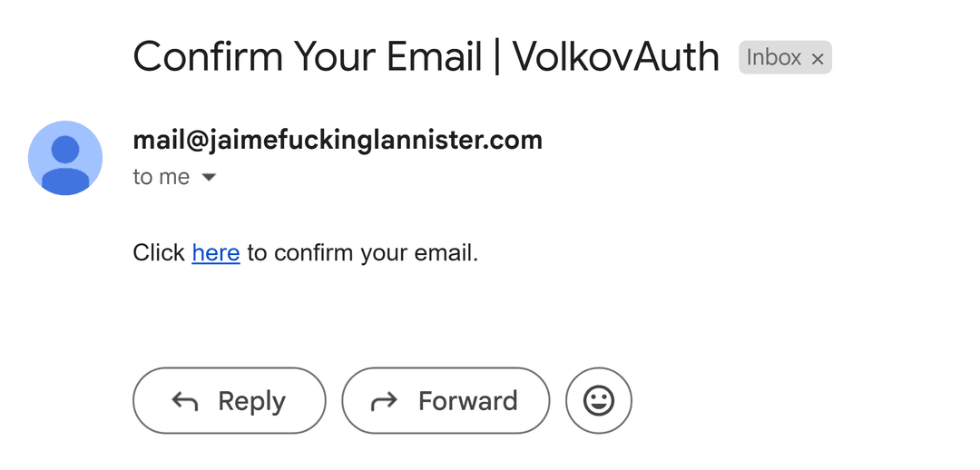The image size is (980, 470).
Task: Click the text "to confirm your email."
Action: point(362,253)
